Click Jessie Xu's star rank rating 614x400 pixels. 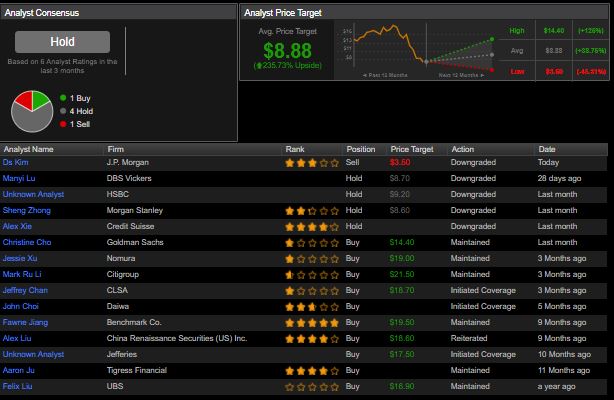tap(312, 259)
